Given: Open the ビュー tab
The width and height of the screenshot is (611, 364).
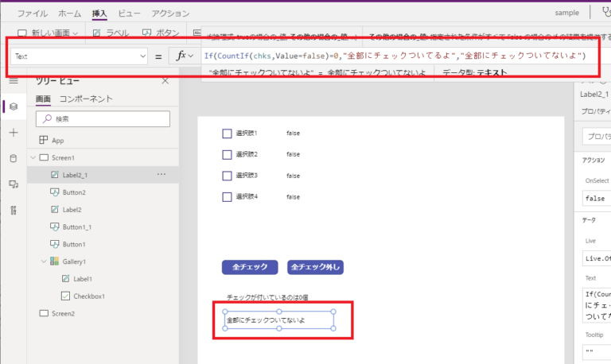Looking at the screenshot, I should coord(129,14).
